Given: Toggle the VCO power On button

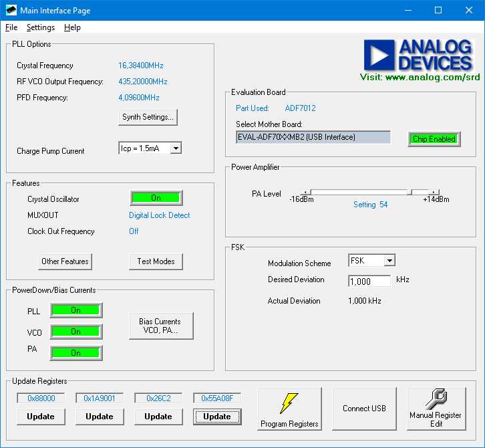Looking at the screenshot, I should 76,332.
